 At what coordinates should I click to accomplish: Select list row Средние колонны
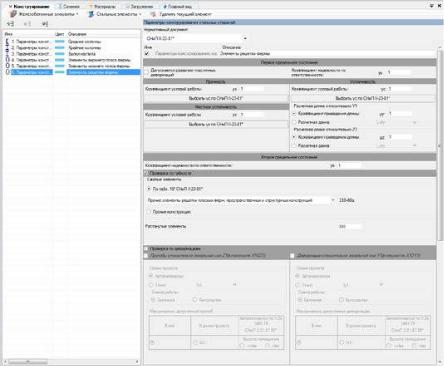(72, 42)
